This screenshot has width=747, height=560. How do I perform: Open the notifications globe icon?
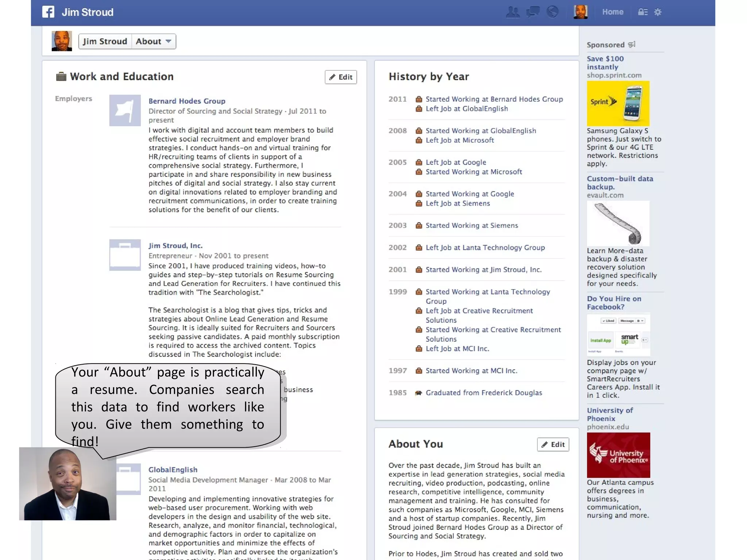coord(553,12)
